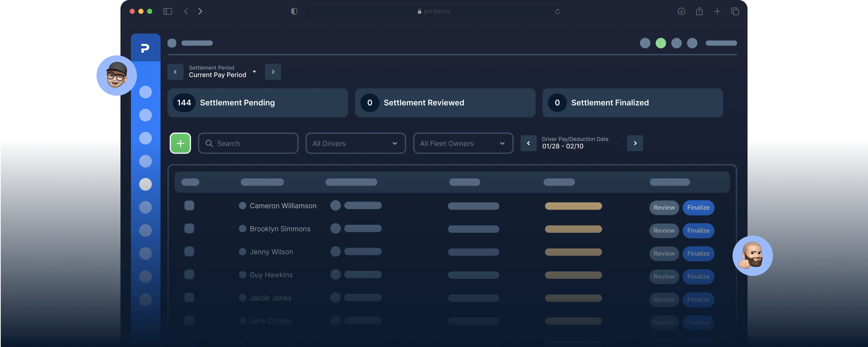868x347 pixels.
Task: Go to next Driver Pay/Deduction date range
Action: click(635, 143)
